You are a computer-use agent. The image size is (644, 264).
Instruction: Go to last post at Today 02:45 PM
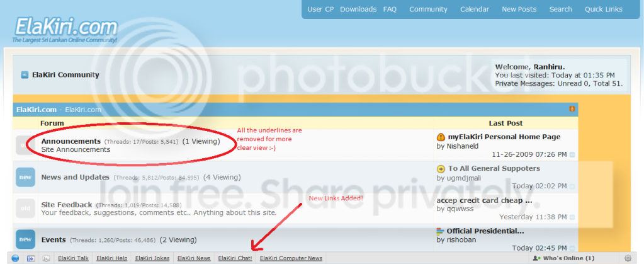(572, 248)
